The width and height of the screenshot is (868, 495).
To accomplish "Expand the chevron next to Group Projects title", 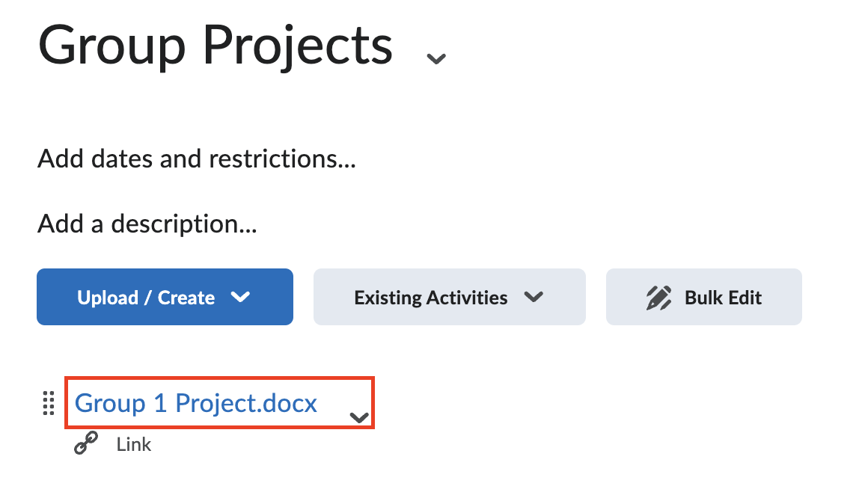I will pyautogui.click(x=435, y=58).
